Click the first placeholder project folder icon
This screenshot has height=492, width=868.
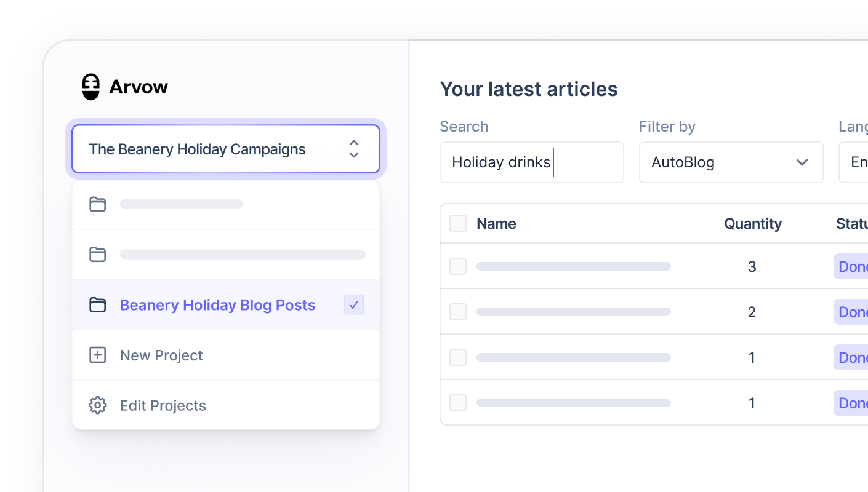click(x=97, y=204)
